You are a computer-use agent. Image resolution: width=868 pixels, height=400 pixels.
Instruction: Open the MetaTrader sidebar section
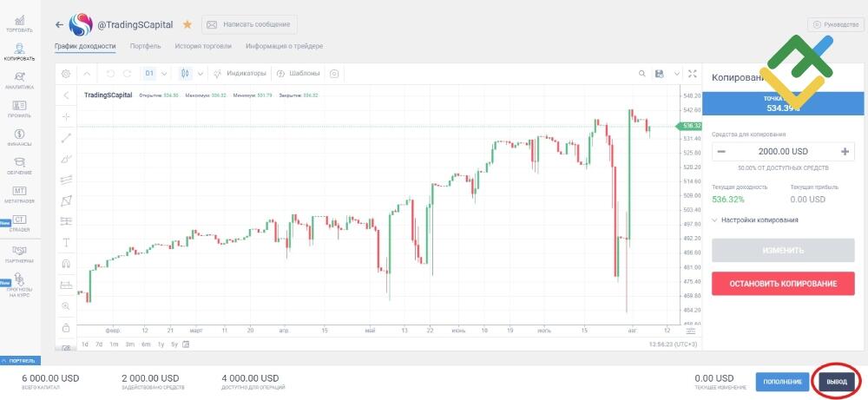[19, 195]
